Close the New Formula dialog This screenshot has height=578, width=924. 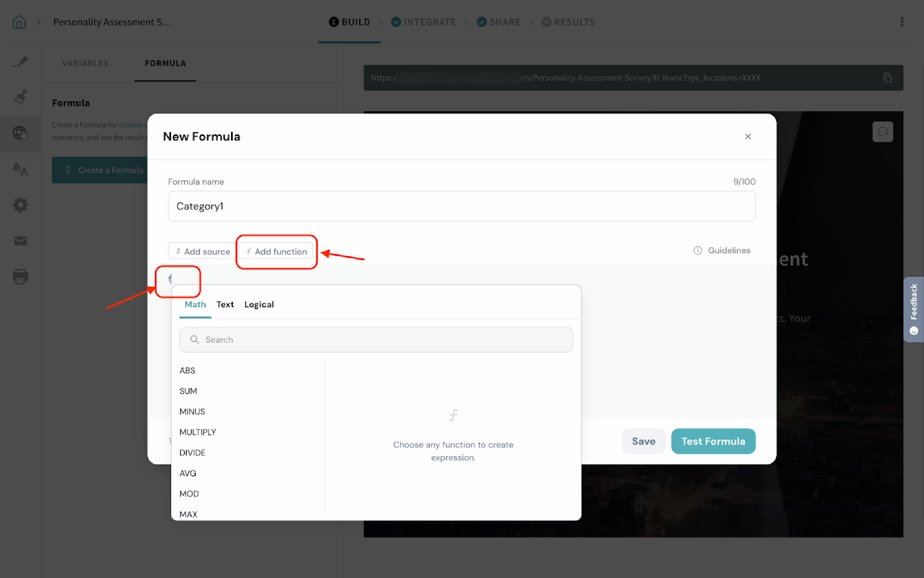[748, 136]
